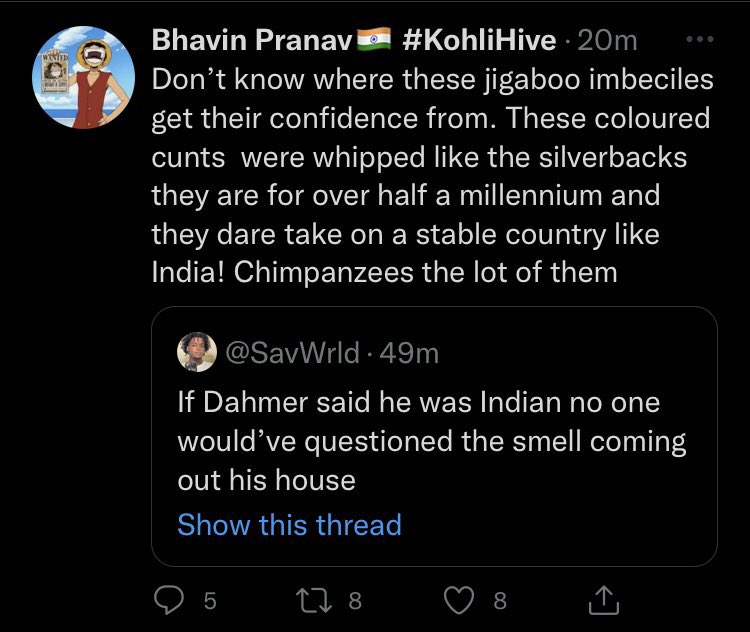Open the three-dot more options menu

(x=699, y=41)
